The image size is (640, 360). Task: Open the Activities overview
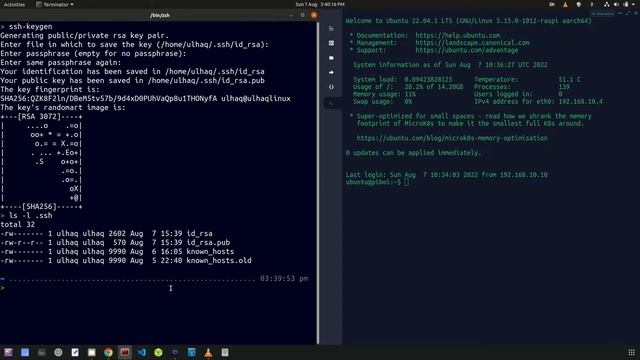pos(14,4)
